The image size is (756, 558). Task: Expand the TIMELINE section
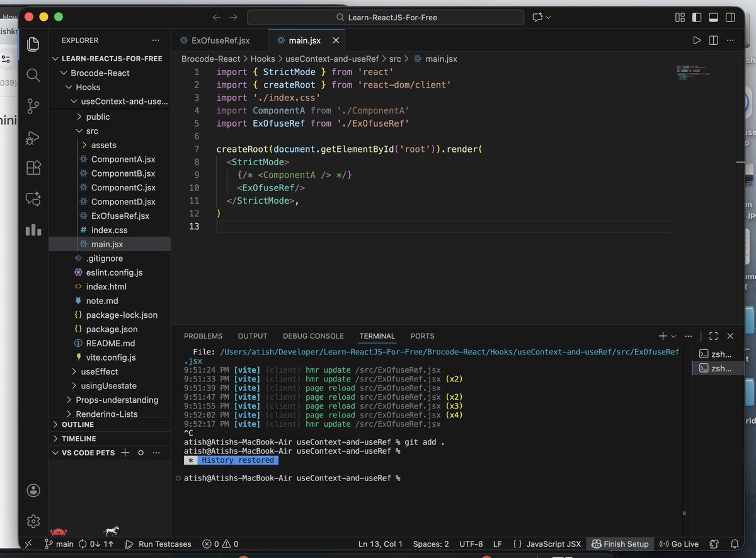(x=110, y=438)
